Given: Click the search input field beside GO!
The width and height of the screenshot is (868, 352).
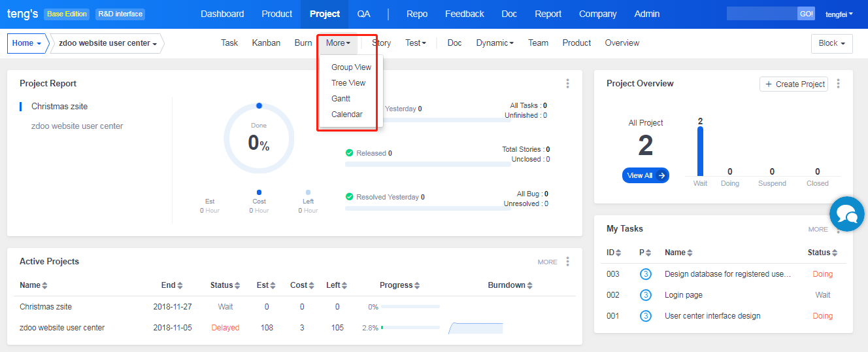Looking at the screenshot, I should (761, 14).
